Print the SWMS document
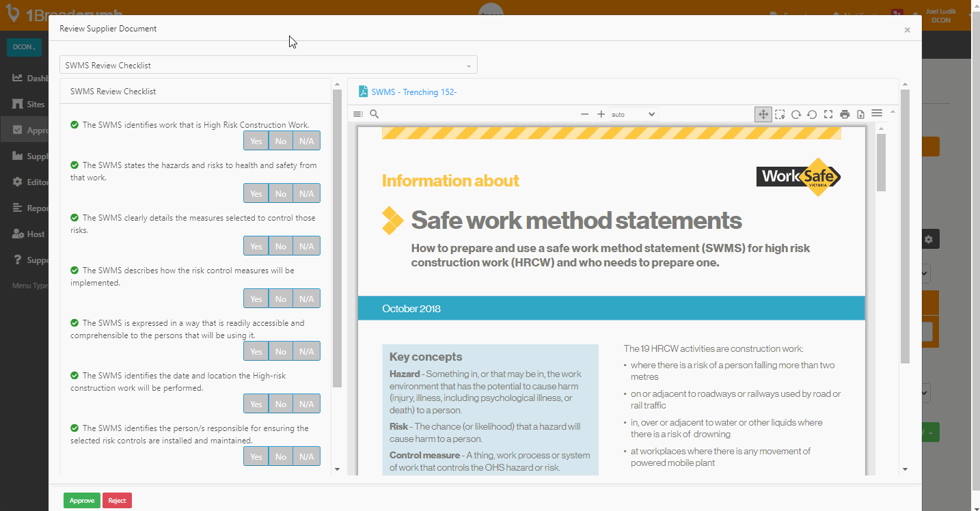The image size is (980, 511). [x=845, y=114]
